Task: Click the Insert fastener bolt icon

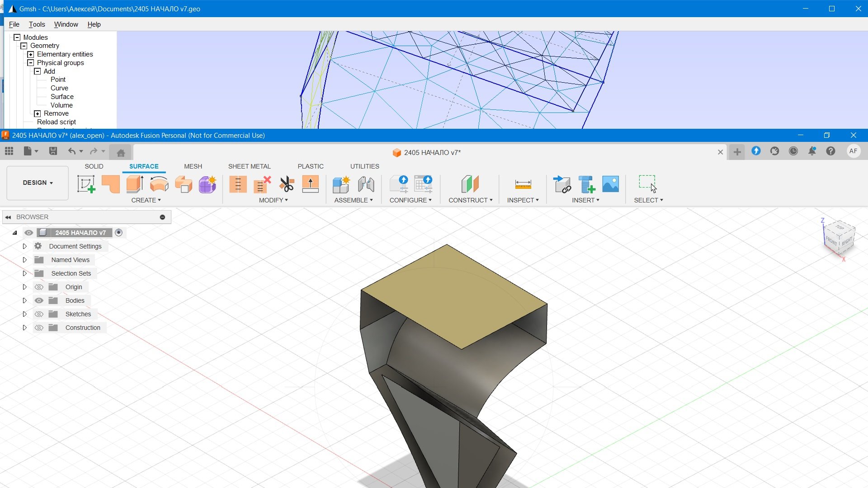Action: [x=586, y=184]
